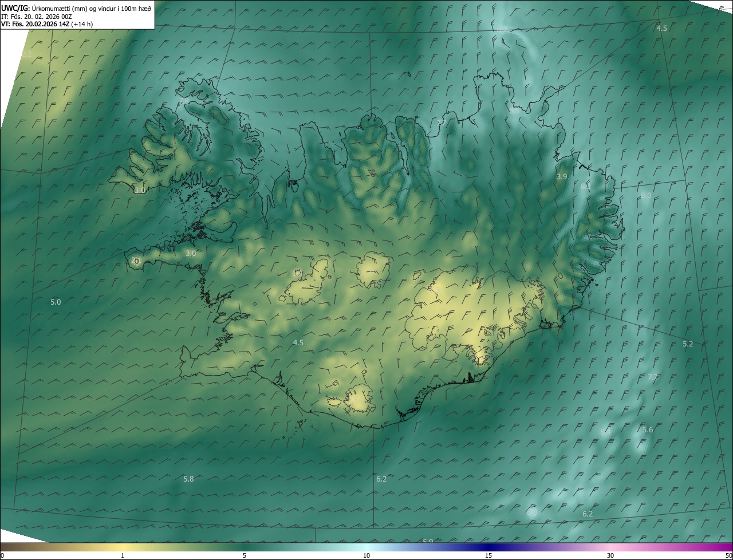Click the 6.2 label in the southeast ocean
The image size is (733, 560).
(588, 514)
